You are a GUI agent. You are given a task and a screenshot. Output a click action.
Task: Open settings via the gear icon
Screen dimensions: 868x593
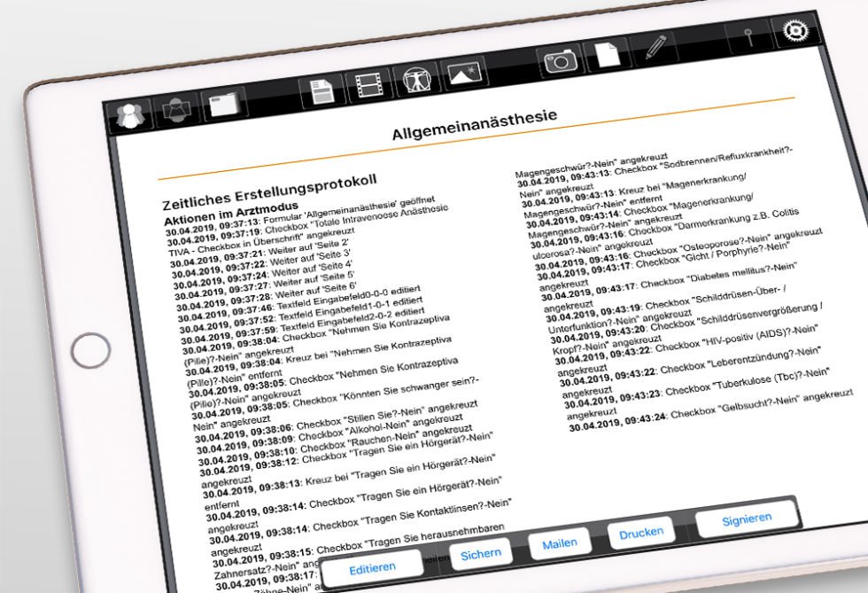pyautogui.click(x=793, y=31)
